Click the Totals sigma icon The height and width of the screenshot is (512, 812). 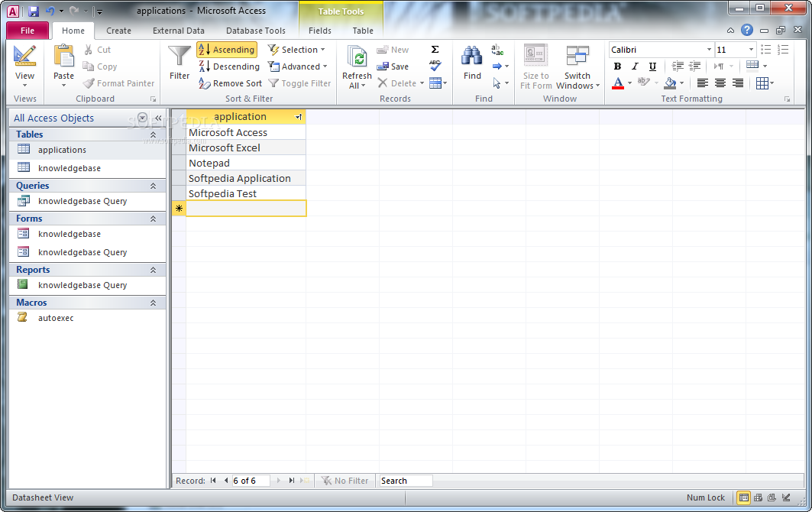435,49
